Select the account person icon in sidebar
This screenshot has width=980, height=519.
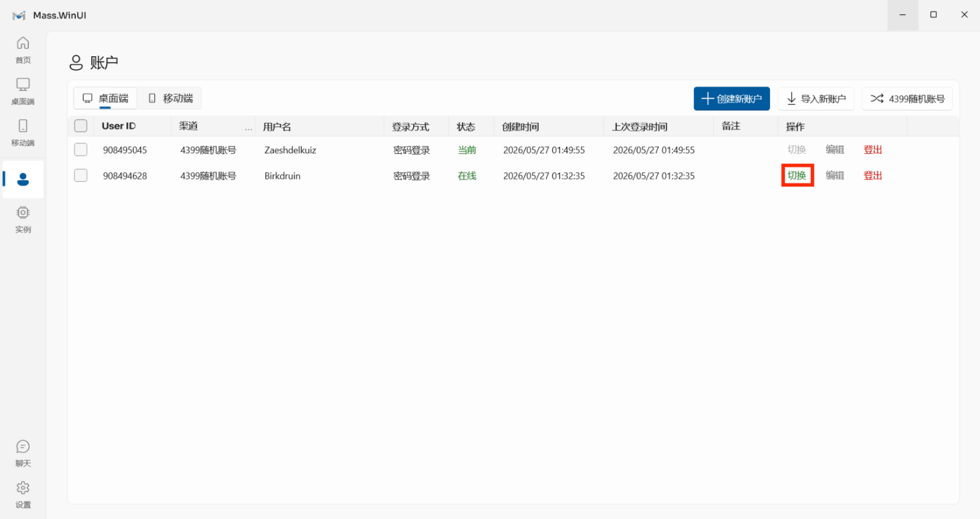tap(23, 180)
